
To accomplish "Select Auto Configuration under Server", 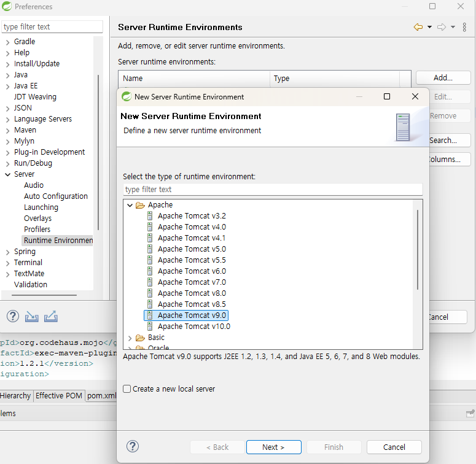I will point(55,196).
